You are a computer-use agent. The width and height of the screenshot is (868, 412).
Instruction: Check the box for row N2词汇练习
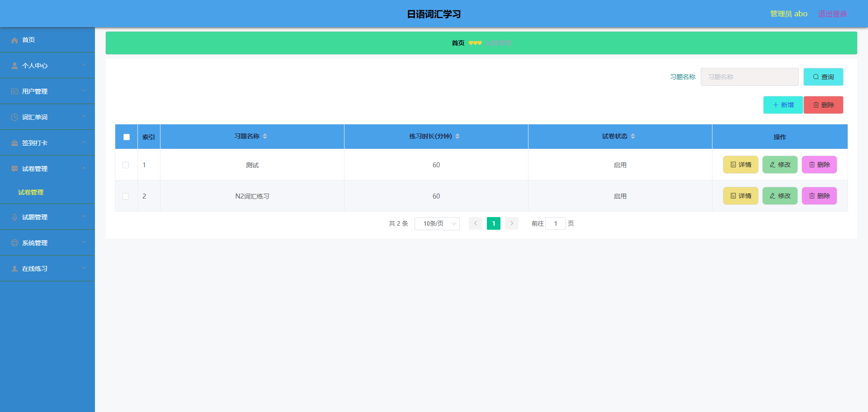126,197
